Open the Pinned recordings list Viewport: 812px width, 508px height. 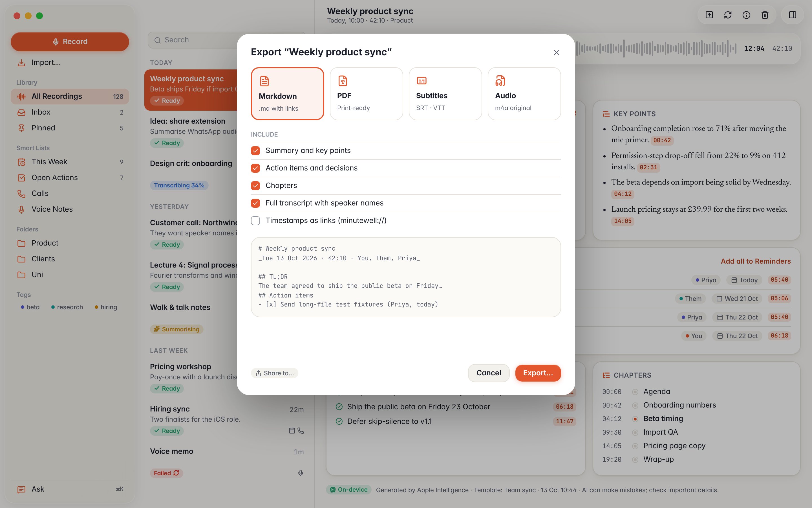point(70,128)
